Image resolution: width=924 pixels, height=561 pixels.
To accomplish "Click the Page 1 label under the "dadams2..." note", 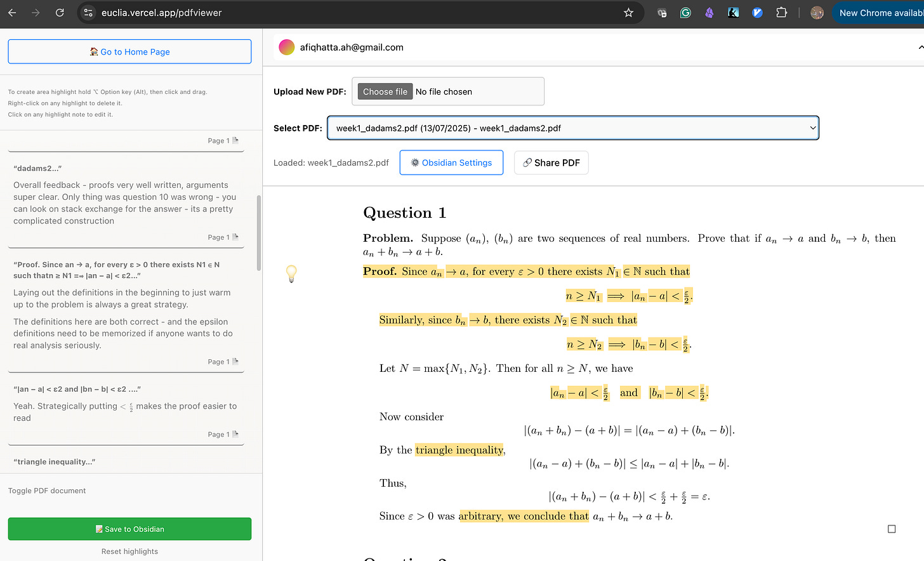I will coord(218,237).
